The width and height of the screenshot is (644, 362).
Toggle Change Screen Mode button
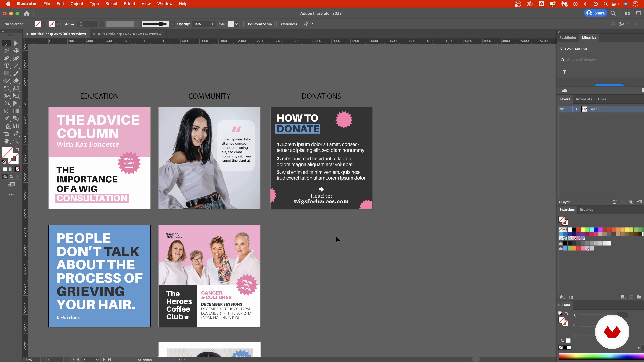[x=11, y=185]
